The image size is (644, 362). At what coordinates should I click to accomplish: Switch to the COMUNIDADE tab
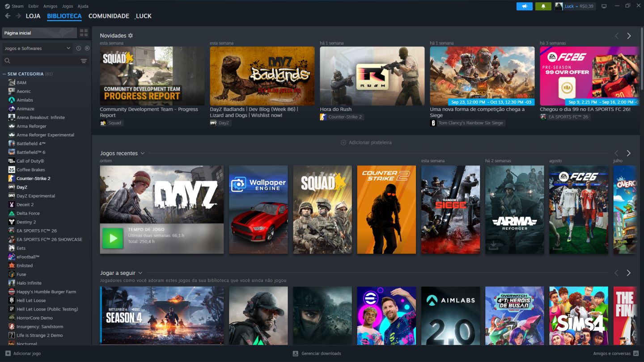point(109,16)
